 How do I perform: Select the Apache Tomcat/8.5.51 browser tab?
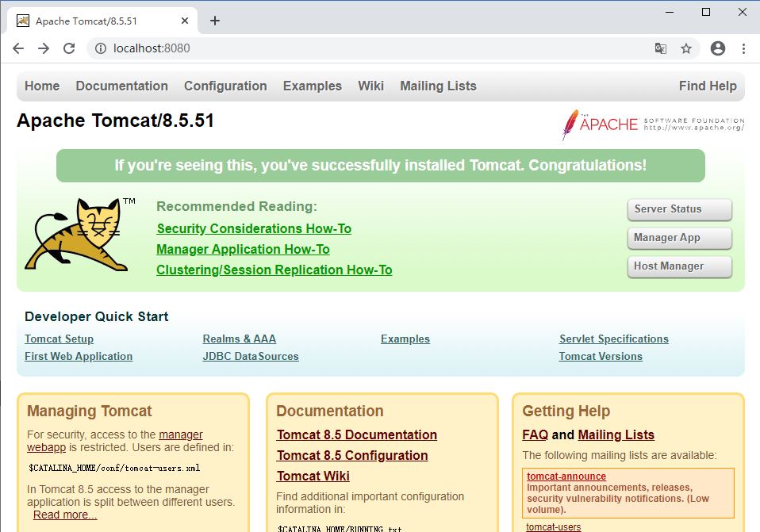(102, 21)
